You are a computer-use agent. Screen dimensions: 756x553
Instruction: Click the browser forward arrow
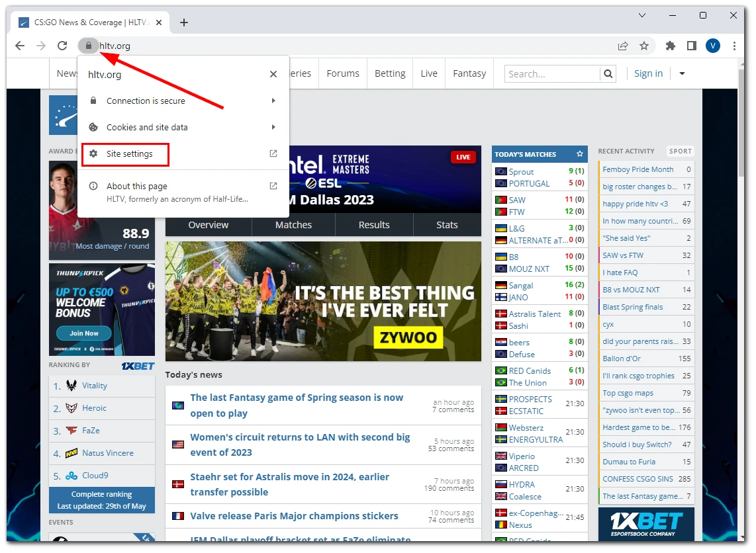41,46
